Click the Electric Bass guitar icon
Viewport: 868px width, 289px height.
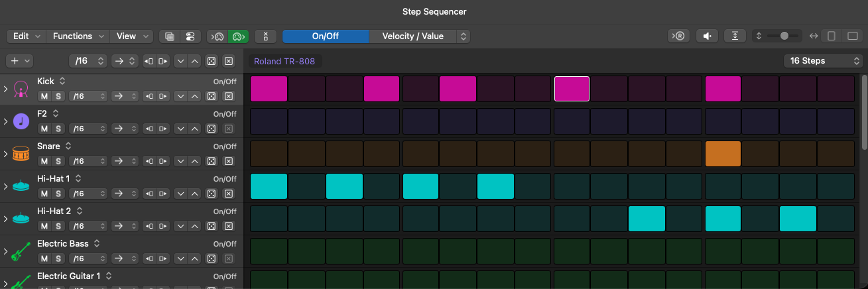(x=22, y=251)
